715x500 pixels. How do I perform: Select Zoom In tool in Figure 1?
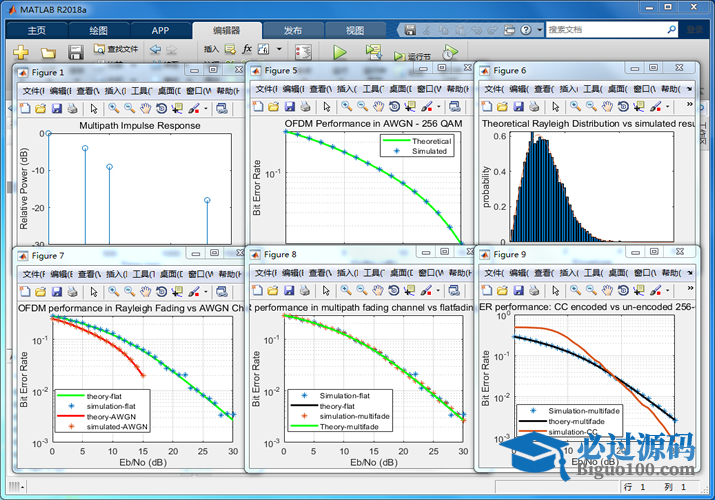[114, 108]
